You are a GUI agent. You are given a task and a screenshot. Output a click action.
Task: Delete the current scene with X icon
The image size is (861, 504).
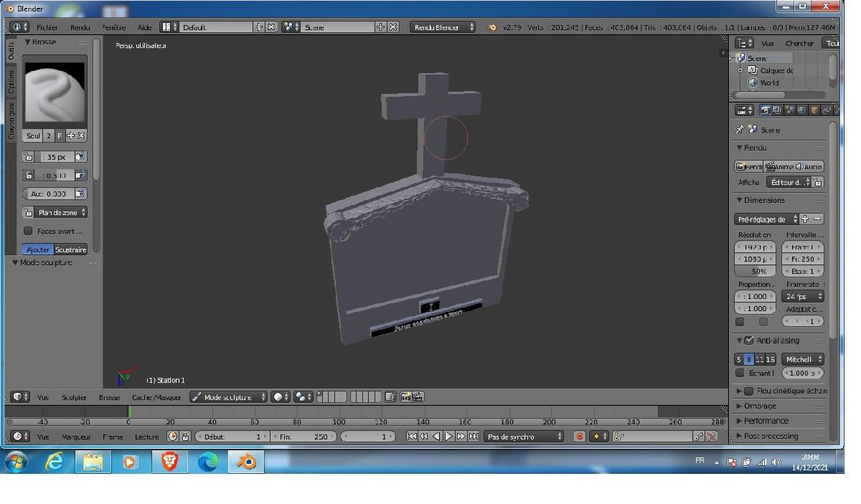tap(393, 27)
